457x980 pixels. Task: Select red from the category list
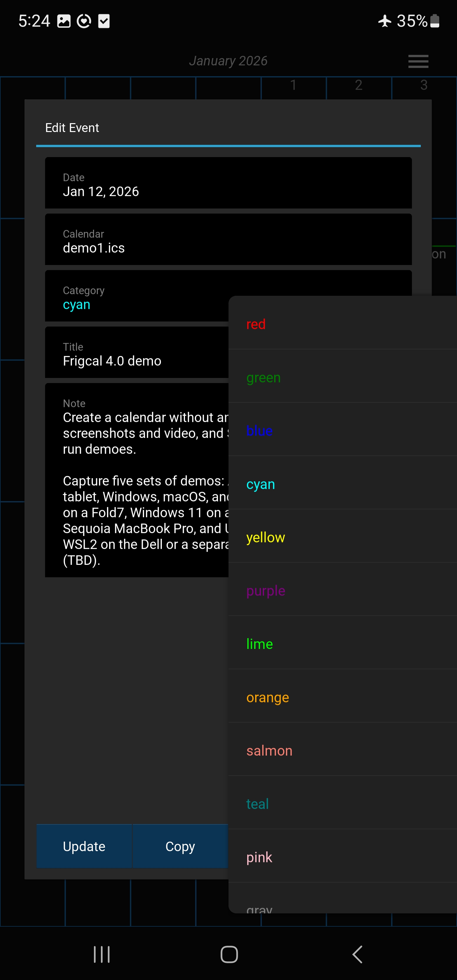coord(342,324)
